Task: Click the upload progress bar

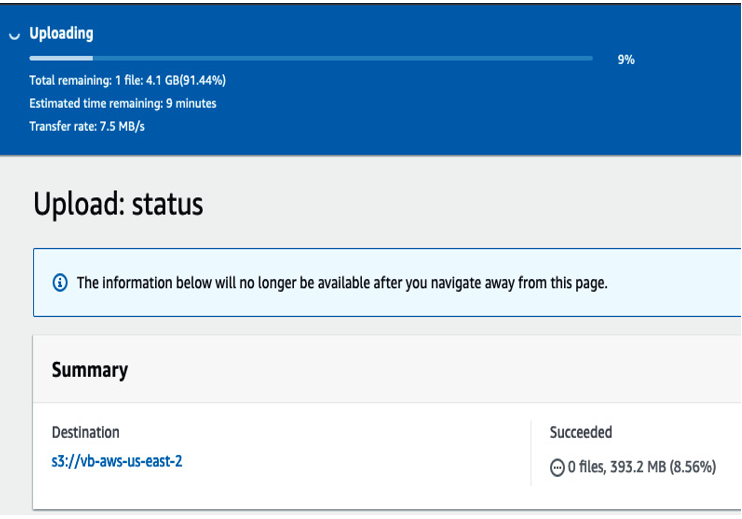Action: click(311, 58)
